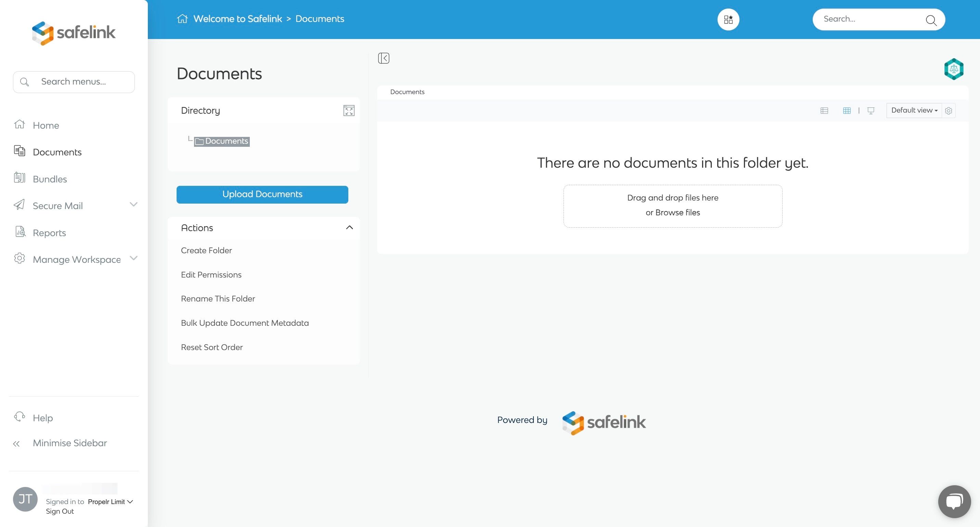Open the Propelr Limit workspace switcher
The width and height of the screenshot is (980, 527).
click(x=110, y=502)
